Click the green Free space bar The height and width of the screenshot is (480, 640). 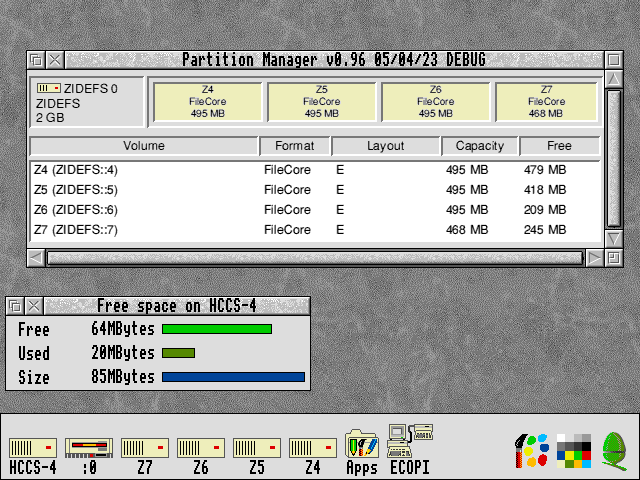coord(217,329)
